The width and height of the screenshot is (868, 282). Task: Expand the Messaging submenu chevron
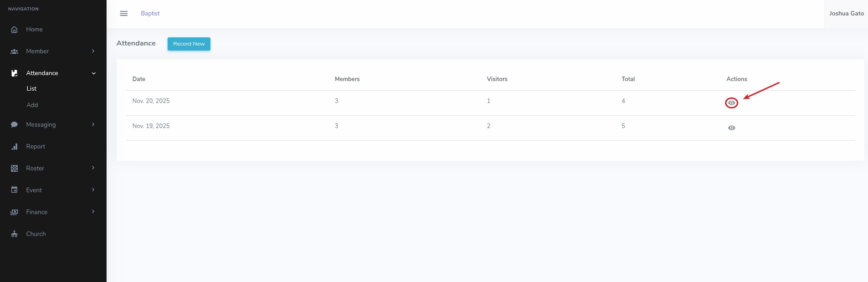(x=93, y=124)
